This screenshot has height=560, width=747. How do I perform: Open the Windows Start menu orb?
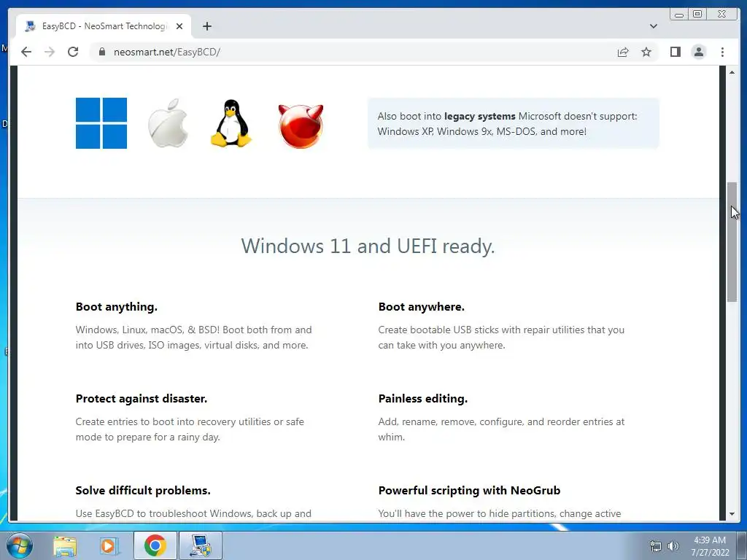(x=19, y=545)
